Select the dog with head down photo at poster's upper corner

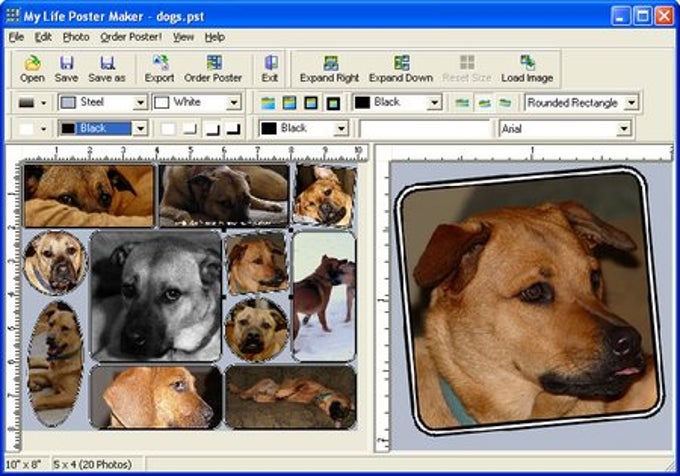point(89,195)
